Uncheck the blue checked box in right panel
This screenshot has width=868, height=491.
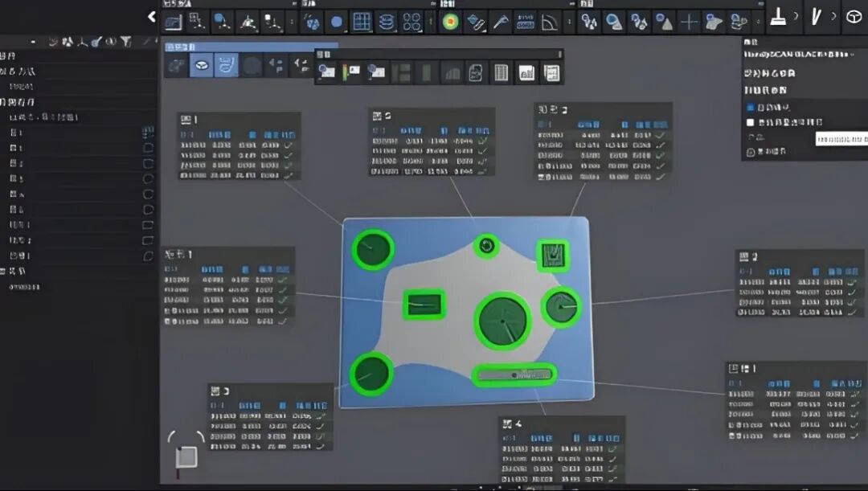751,107
